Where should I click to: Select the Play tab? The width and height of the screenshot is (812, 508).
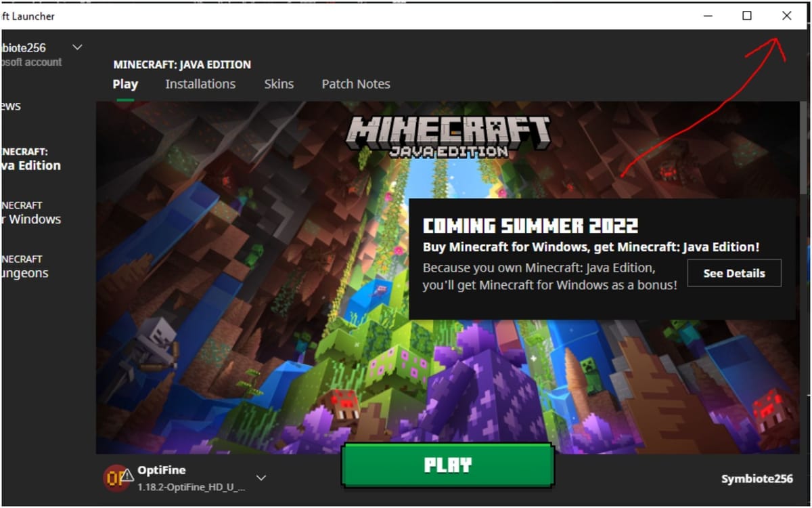(x=125, y=83)
